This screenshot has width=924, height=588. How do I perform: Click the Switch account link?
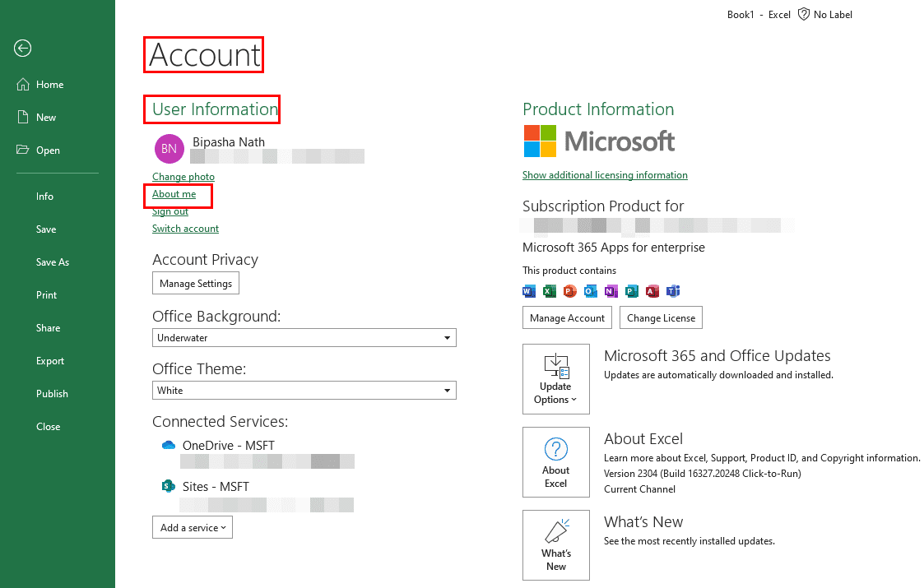click(185, 229)
